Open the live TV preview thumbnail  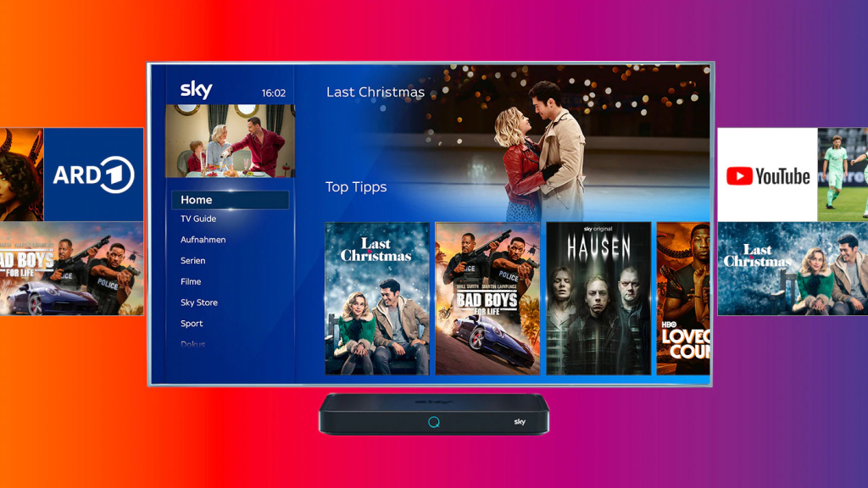click(x=231, y=141)
